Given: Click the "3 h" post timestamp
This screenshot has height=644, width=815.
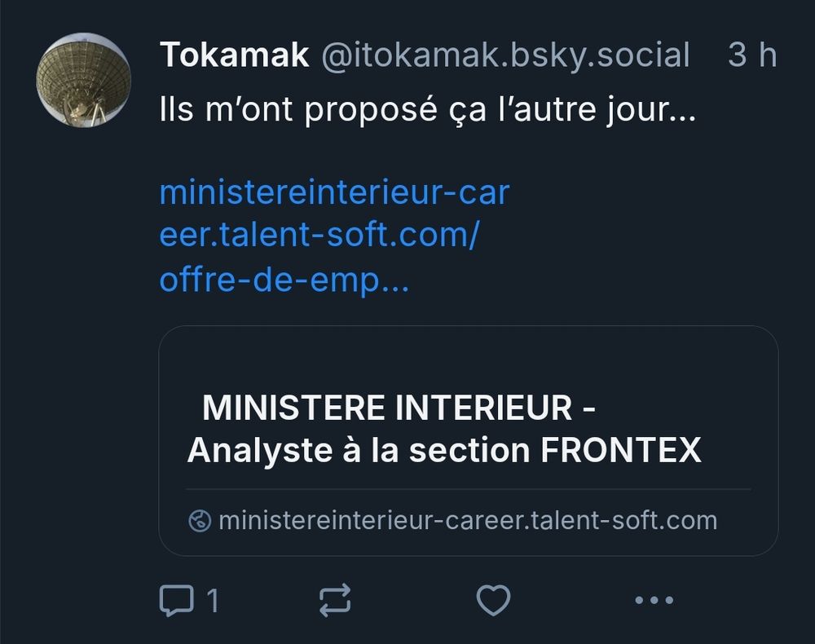Looking at the screenshot, I should pyautogui.click(x=751, y=55).
